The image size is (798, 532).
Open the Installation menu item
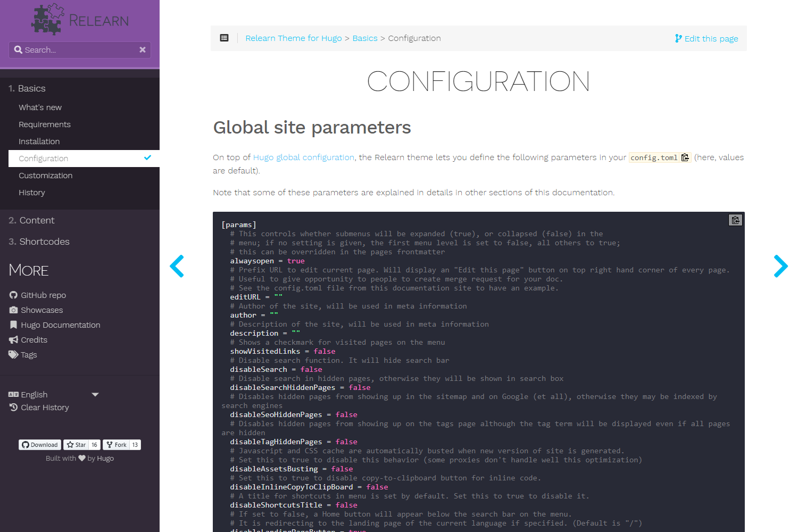(39, 142)
